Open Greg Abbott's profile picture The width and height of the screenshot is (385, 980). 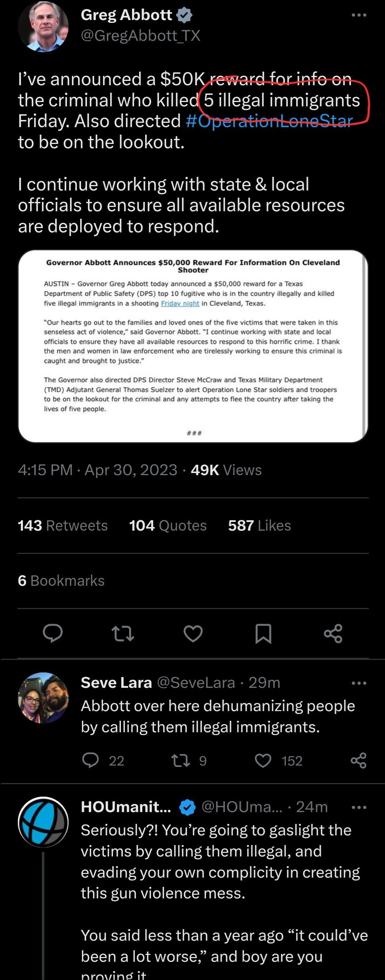(x=43, y=26)
